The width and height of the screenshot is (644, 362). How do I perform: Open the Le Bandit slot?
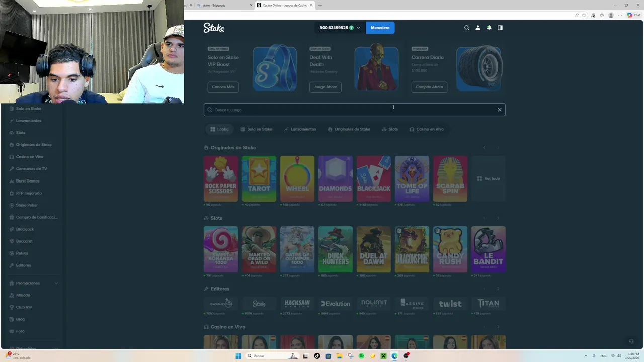(489, 249)
